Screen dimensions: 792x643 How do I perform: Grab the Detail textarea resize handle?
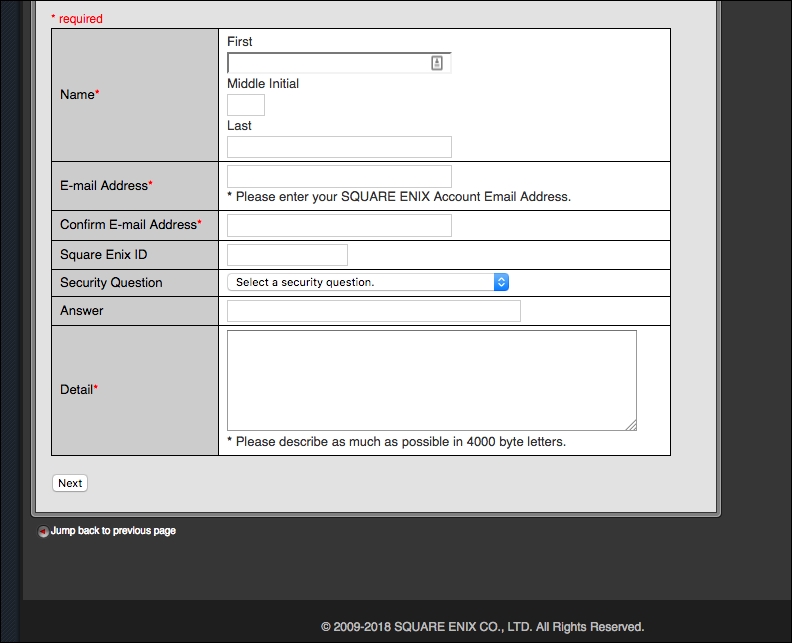631,426
